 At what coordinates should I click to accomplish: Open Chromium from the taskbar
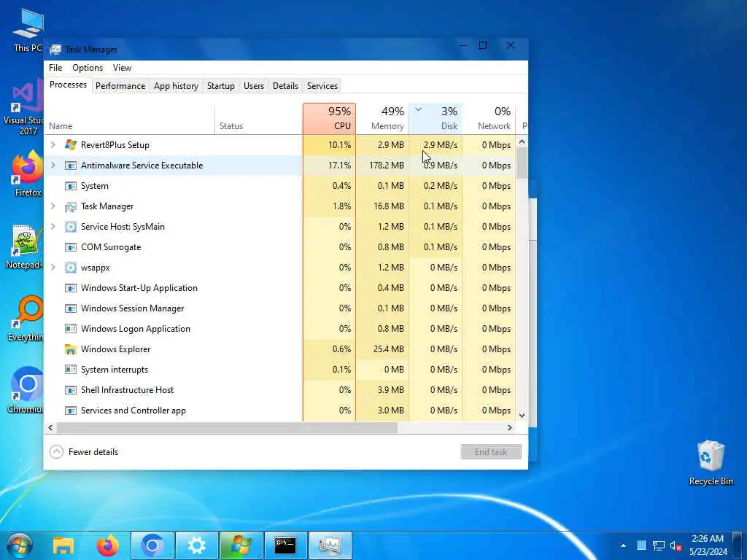[152, 545]
